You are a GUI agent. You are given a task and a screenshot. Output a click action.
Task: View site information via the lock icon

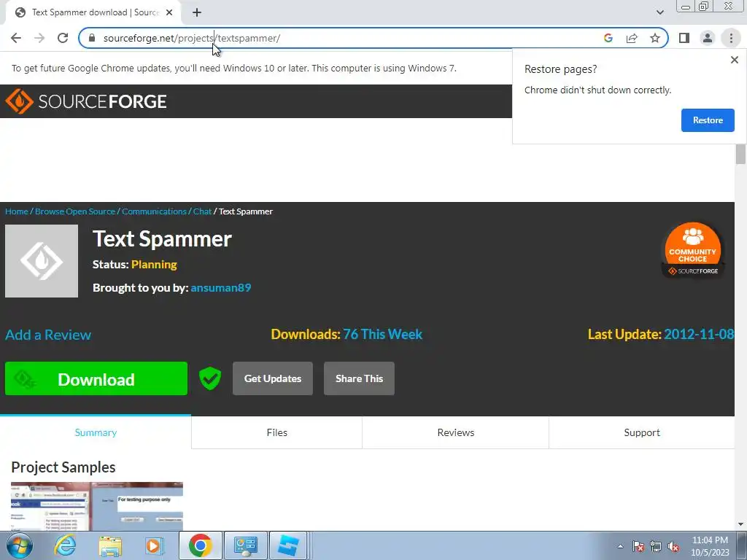[93, 38]
